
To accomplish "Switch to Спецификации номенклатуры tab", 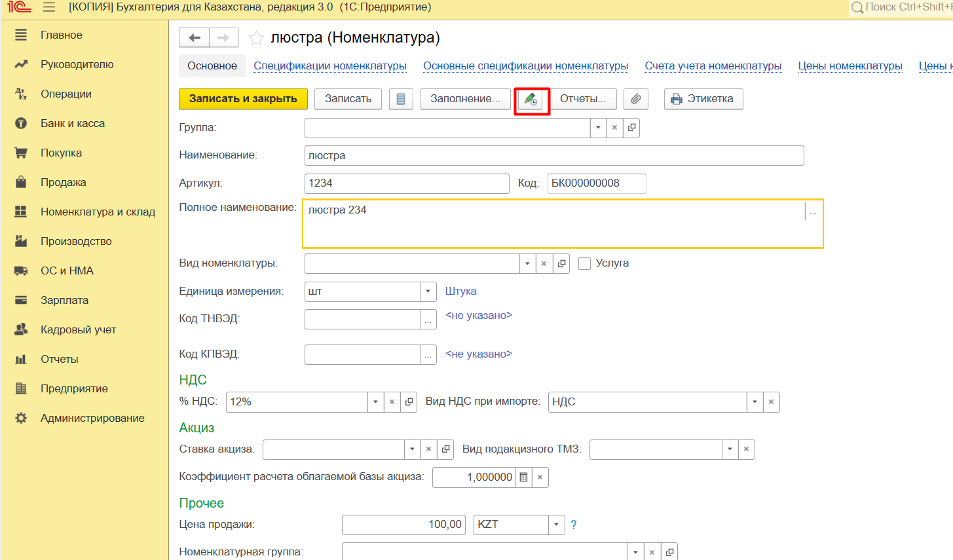I will click(x=330, y=66).
